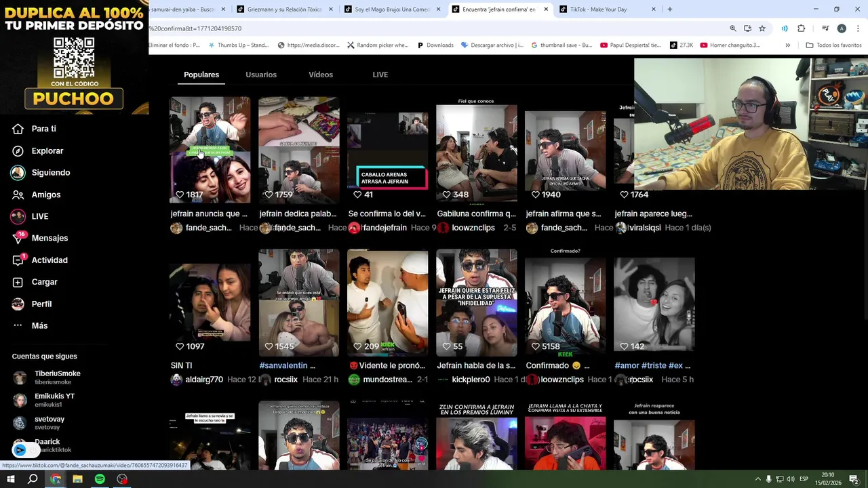Open the Más menu
Image resolution: width=868 pixels, height=488 pixels.
click(39, 326)
